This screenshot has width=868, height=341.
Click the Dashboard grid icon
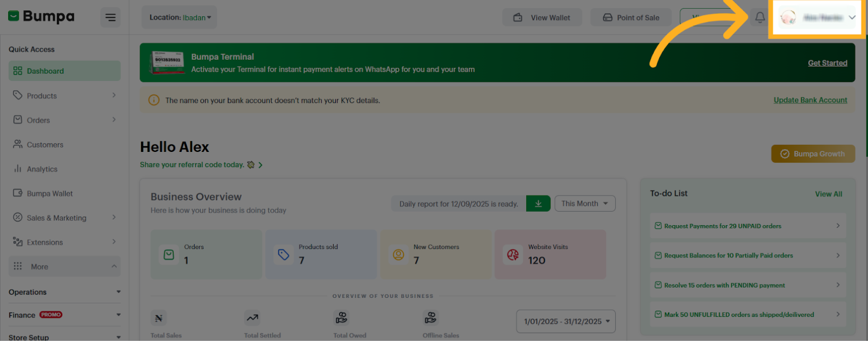pyautogui.click(x=18, y=71)
